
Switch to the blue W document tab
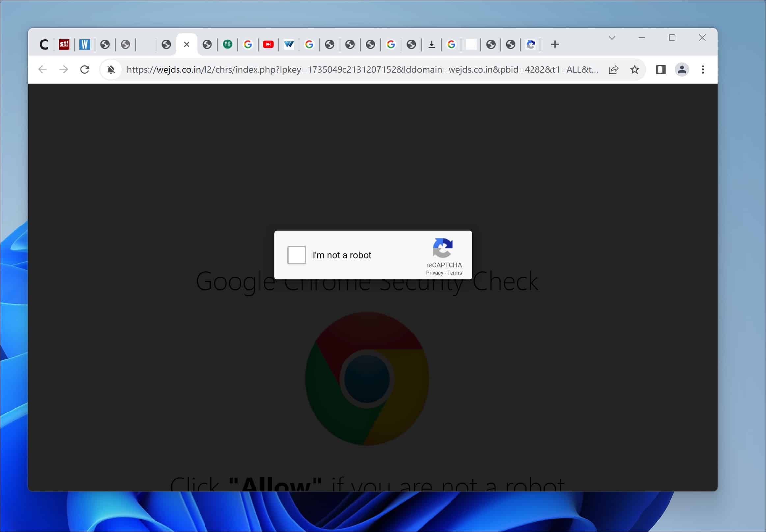pos(84,44)
